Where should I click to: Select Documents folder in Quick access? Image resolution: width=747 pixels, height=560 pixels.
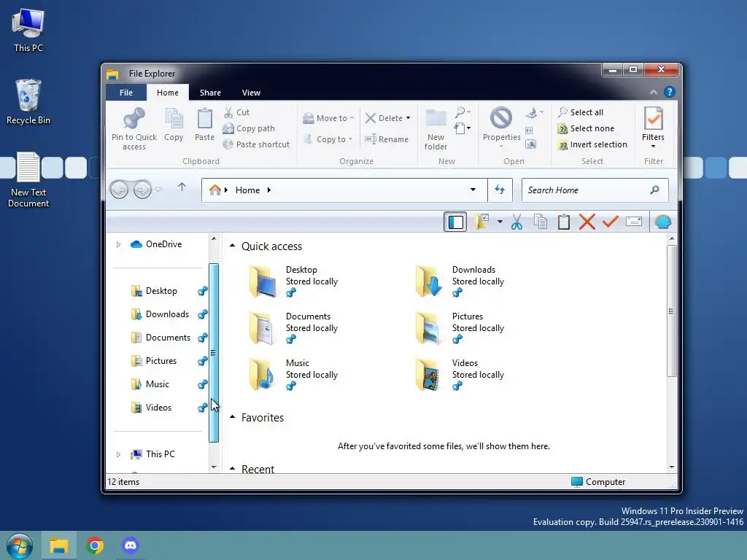coord(294,327)
